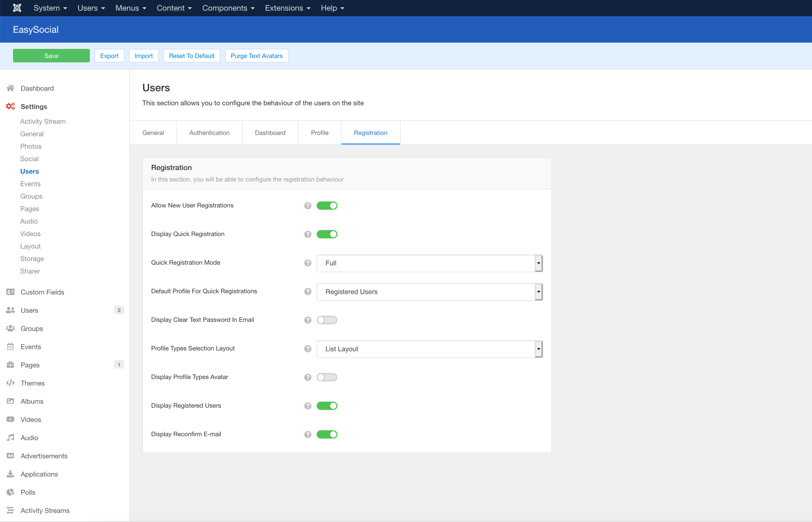Switch to the Dashboard tab

tap(270, 133)
